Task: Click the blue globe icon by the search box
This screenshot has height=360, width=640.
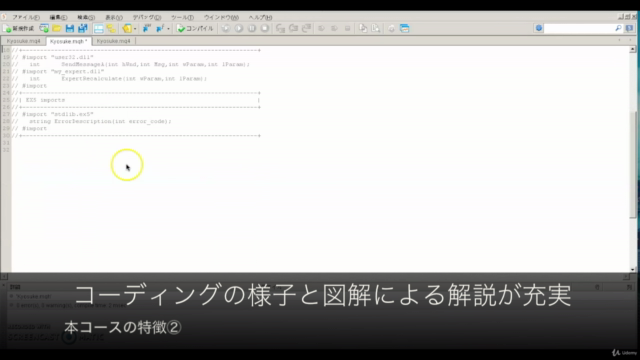Action: 539,28
